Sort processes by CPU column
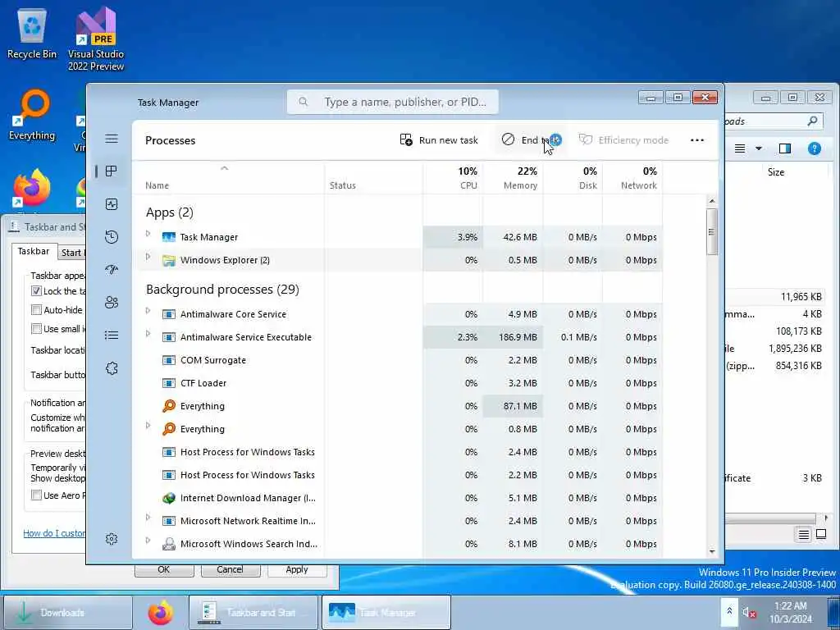 tap(453, 178)
